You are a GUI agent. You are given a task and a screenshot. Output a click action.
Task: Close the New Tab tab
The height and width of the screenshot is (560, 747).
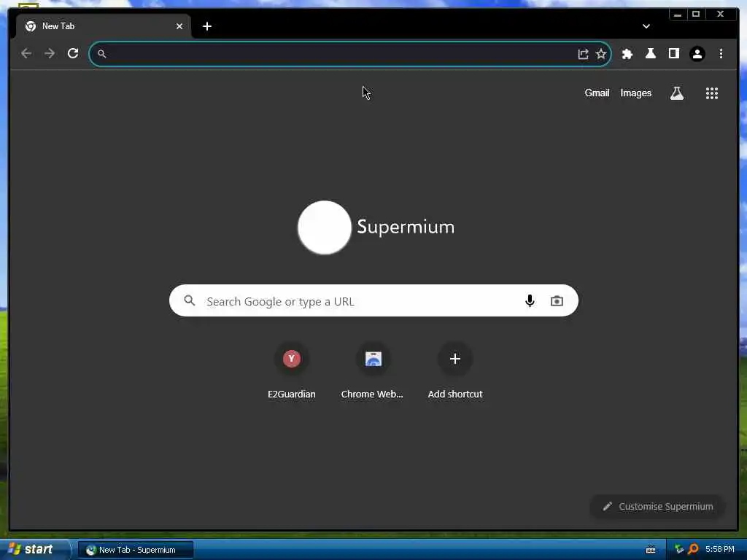coord(179,26)
